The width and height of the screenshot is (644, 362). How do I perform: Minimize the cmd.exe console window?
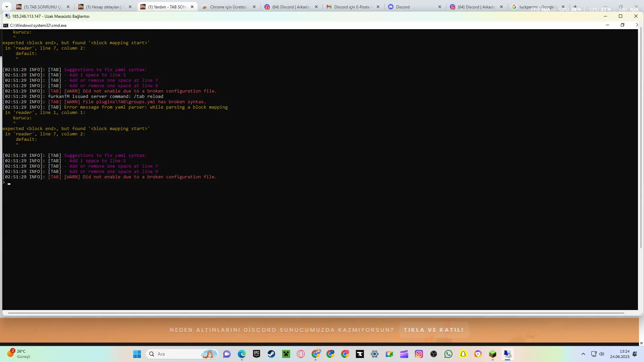click(x=607, y=25)
